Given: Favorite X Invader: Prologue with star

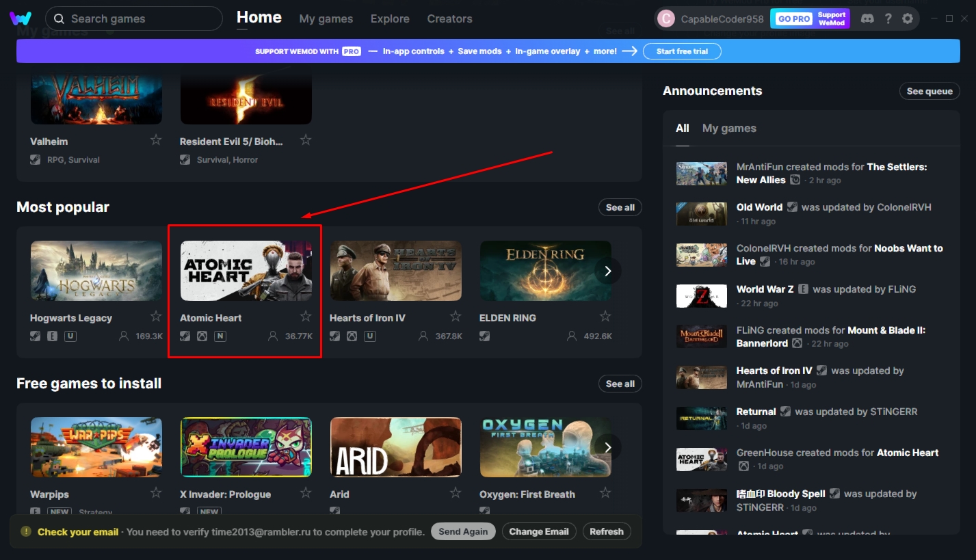Looking at the screenshot, I should pyautogui.click(x=306, y=492).
